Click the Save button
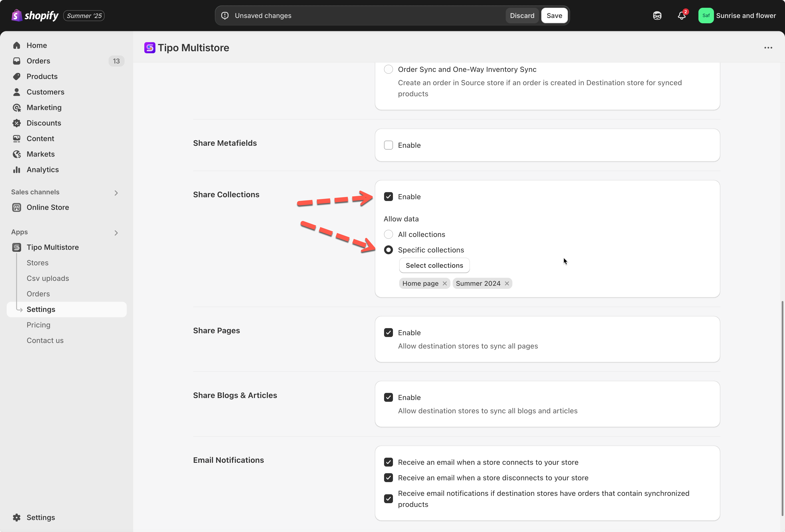The height and width of the screenshot is (532, 785). point(554,16)
